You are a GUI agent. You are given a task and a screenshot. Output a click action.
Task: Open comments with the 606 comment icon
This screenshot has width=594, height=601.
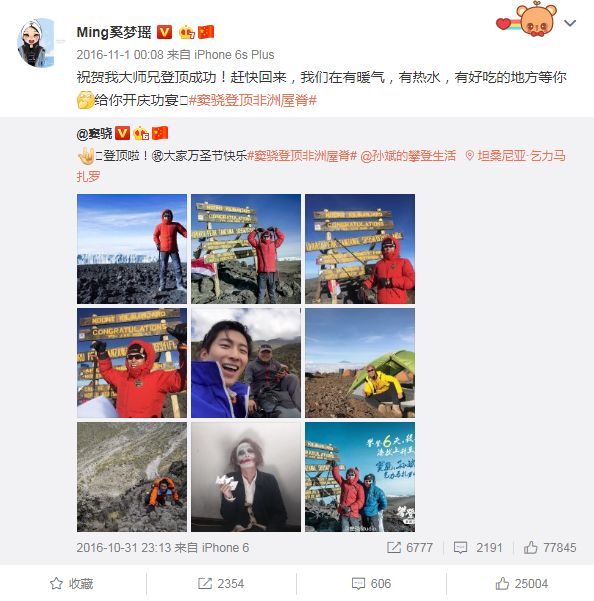pos(371,583)
